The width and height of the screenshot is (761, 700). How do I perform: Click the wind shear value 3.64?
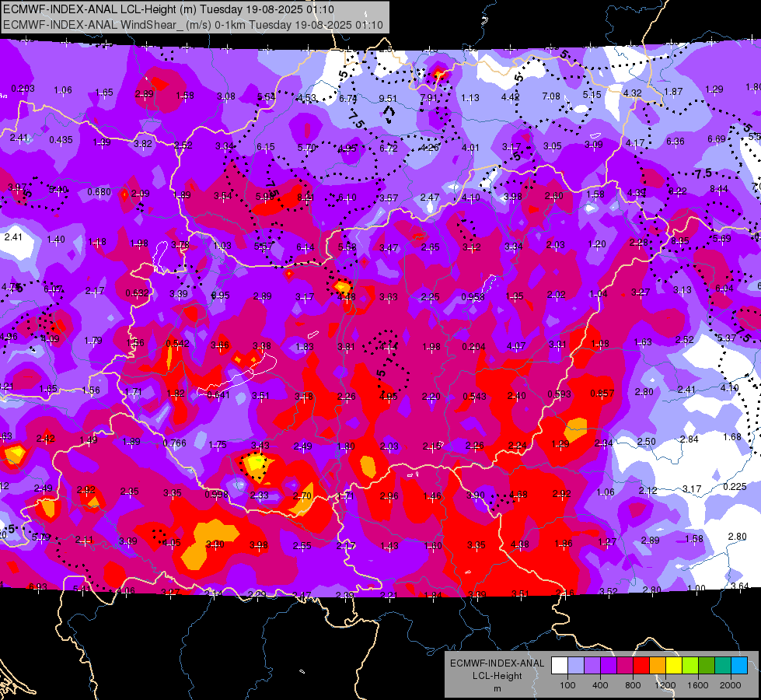(x=740, y=586)
